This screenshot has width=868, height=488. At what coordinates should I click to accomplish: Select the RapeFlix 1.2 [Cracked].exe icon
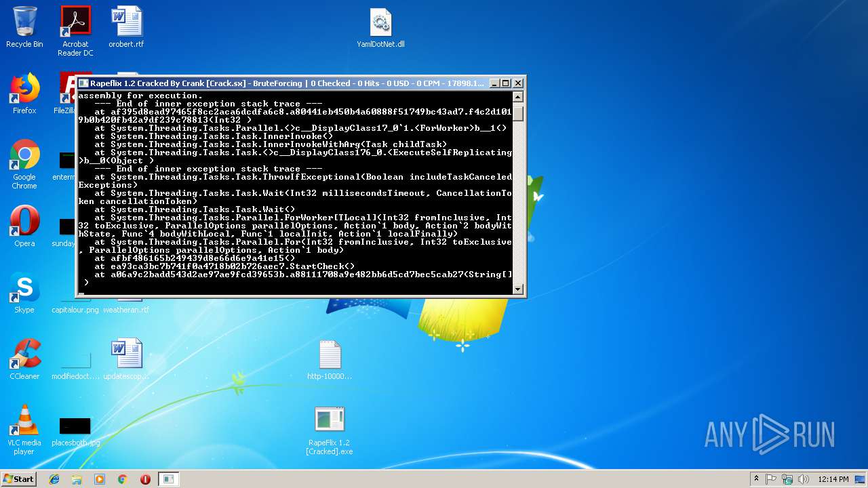pyautogui.click(x=330, y=430)
